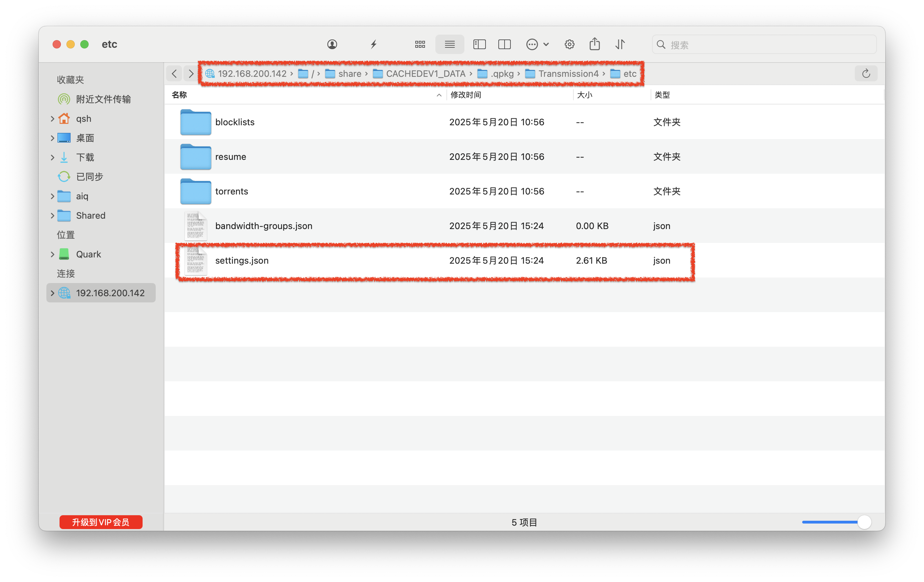Switch to icon grid view
Screen dimensions: 924x582
(420, 45)
